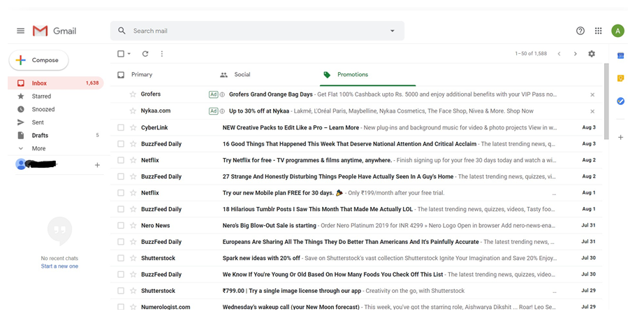Open Google Calendar side panel
The width and height of the screenshot is (644, 330).
620,55
